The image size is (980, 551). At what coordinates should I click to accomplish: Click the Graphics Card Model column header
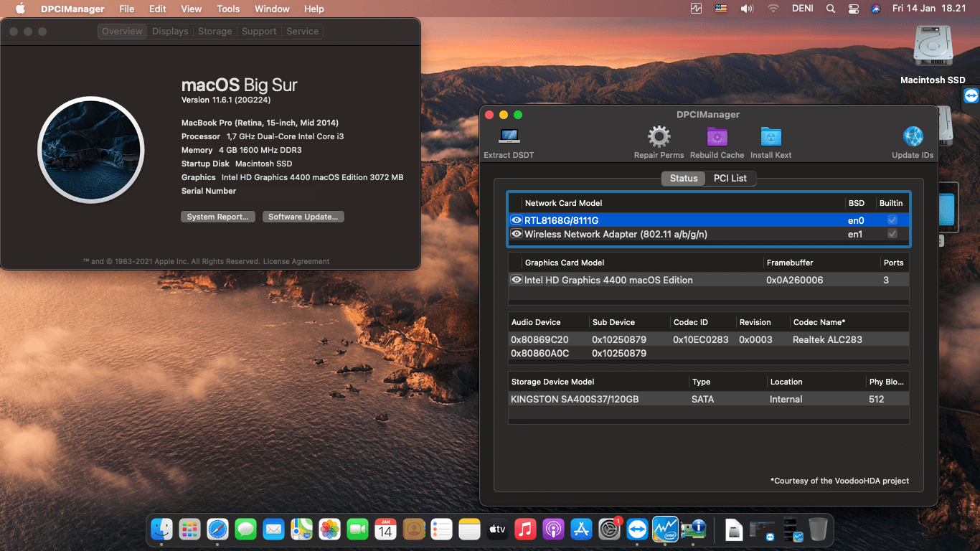(x=565, y=263)
